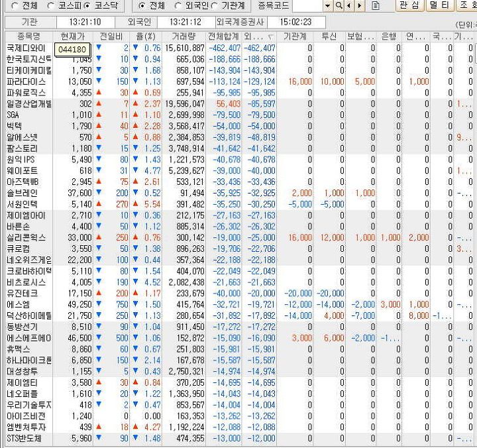This screenshot has height=448, width=477.
Task: Select the 티케이케미칼 stock row
Action: [238, 70]
